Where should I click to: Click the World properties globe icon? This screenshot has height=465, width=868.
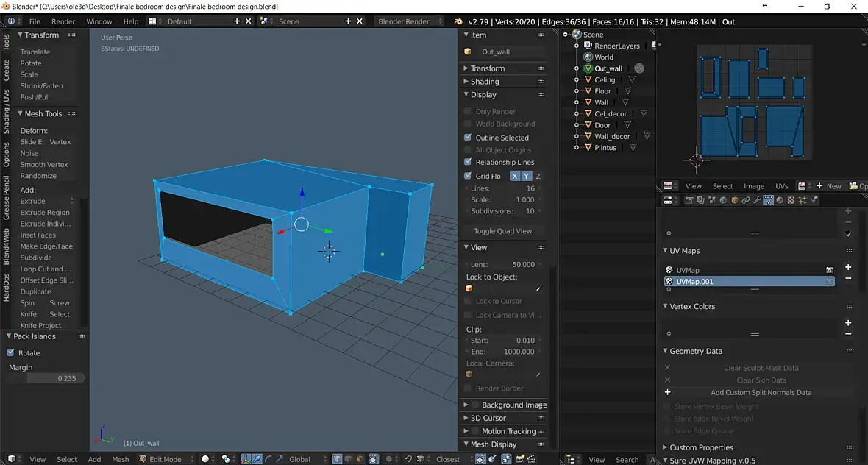click(x=723, y=200)
